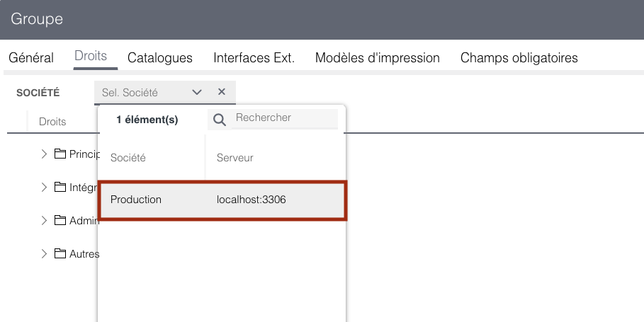Sort by the Société column header
This screenshot has height=322, width=644.
(x=128, y=158)
